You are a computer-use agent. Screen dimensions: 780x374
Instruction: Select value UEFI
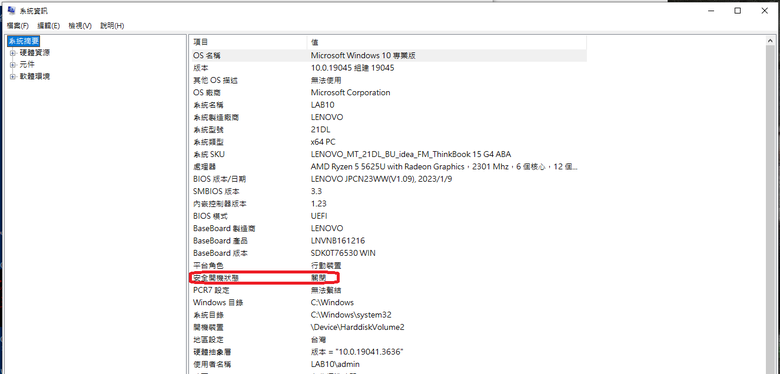[319, 216]
